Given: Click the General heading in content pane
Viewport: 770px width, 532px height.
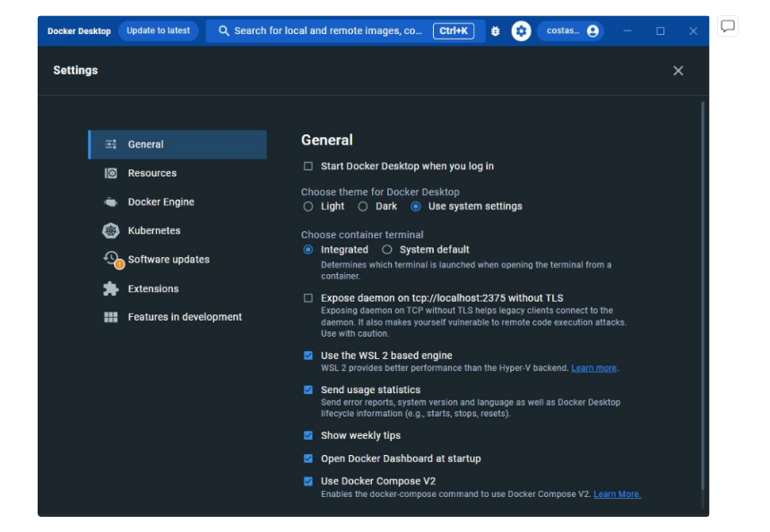Looking at the screenshot, I should click(327, 141).
